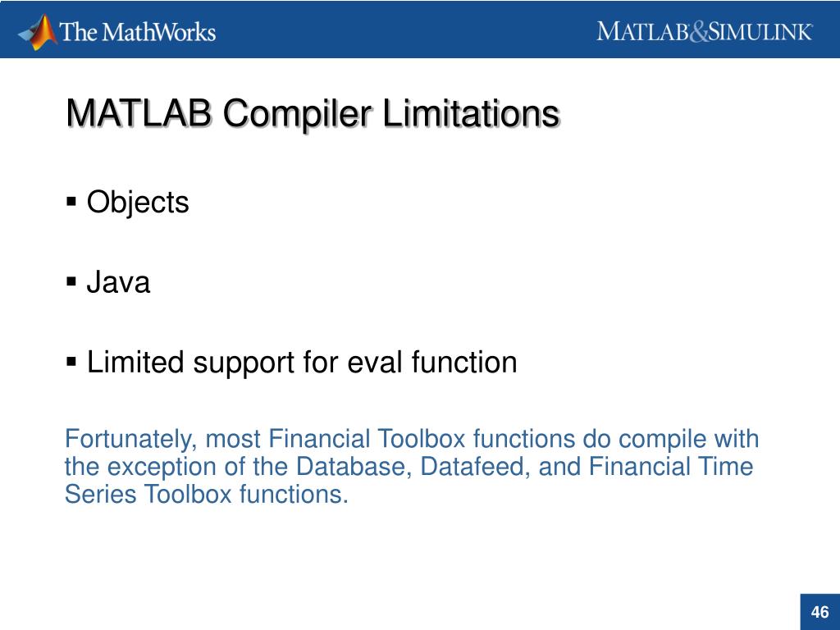This screenshot has width=840, height=630.
Task: Click the bullet marker before Java
Action: (71, 282)
